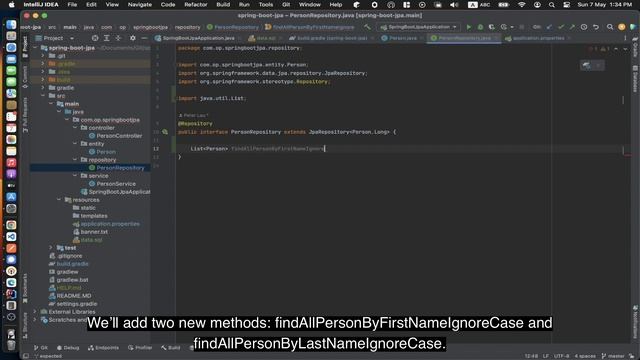Hide the Project panel with the minus icon
Screen dimensions: 640x360
(x=144, y=38)
